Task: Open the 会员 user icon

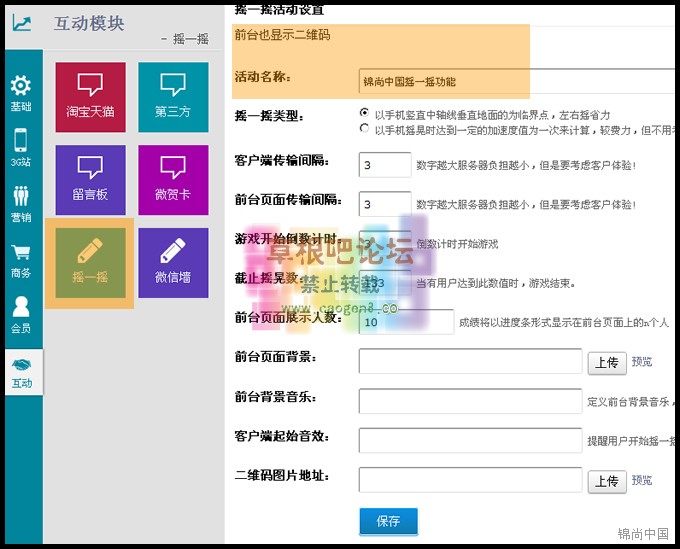Action: coord(21,307)
